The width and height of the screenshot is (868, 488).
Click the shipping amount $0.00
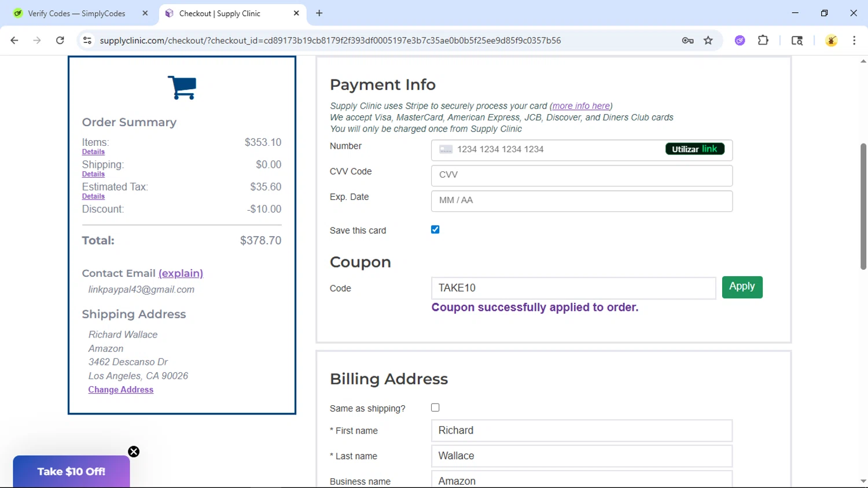[x=269, y=164]
